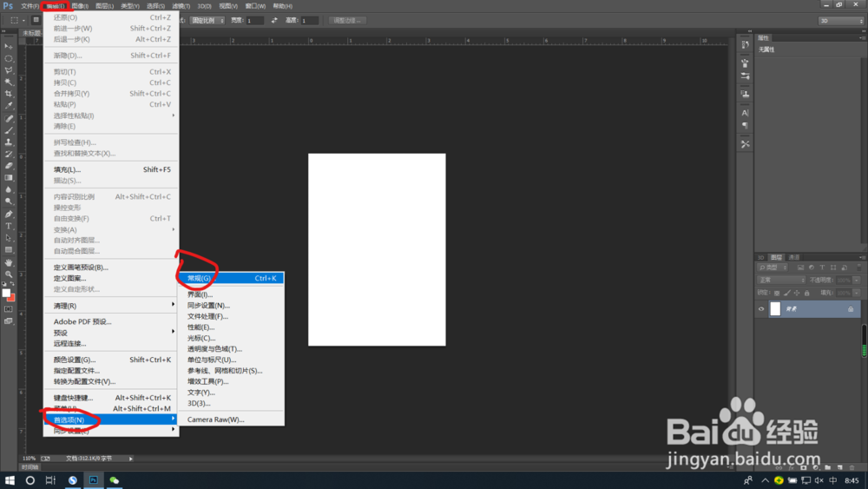Choose 填充(L)... in Edit menu

111,169
